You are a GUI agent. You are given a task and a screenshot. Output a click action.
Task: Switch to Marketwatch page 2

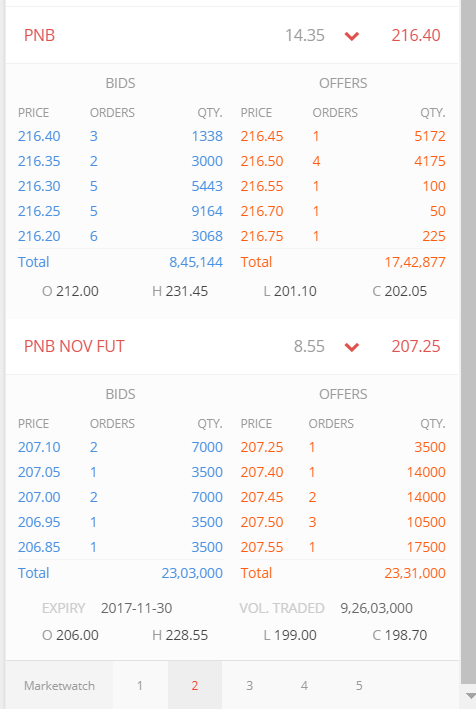pyautogui.click(x=195, y=685)
